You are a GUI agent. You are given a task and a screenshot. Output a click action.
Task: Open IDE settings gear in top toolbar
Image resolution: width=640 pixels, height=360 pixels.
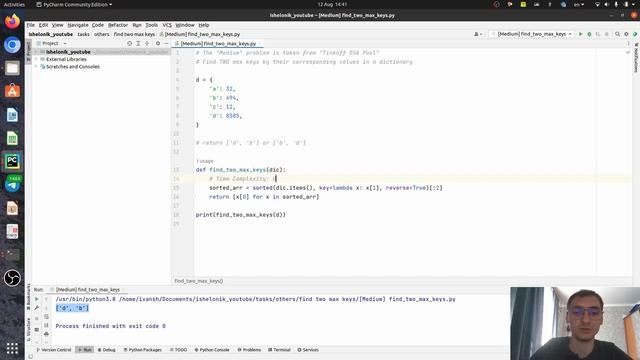point(626,34)
